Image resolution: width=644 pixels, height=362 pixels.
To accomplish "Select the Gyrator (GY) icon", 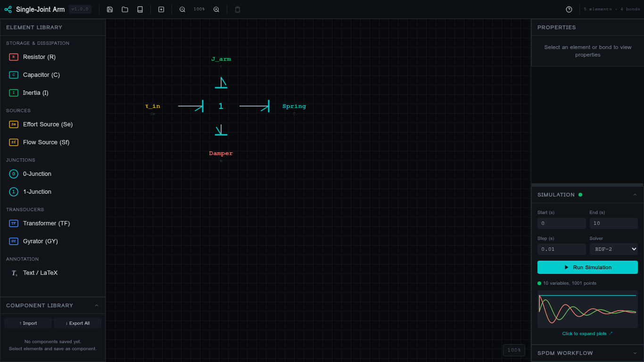I will pos(14,241).
